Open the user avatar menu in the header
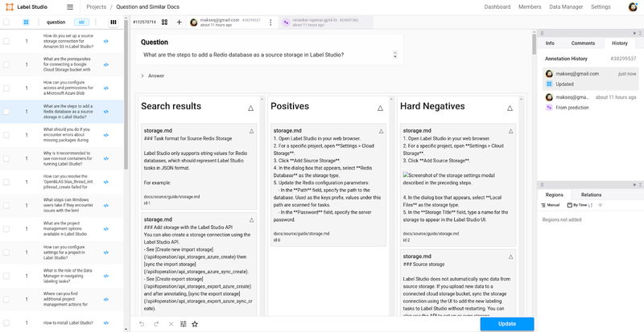 (633, 7)
